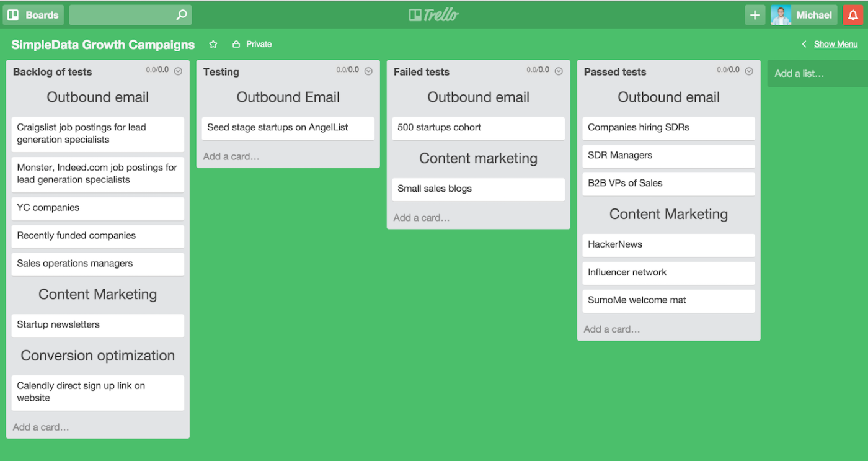Open the YC companies card
This screenshot has height=461, width=868.
(x=98, y=208)
